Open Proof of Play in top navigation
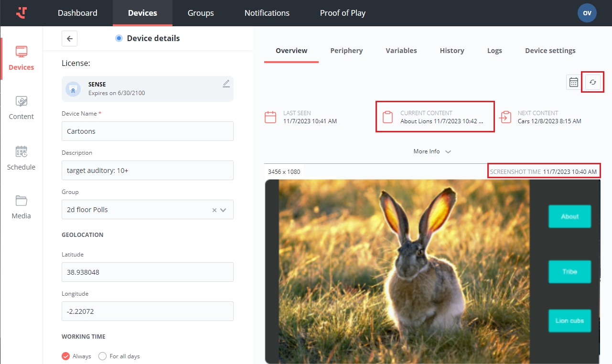 tap(343, 13)
